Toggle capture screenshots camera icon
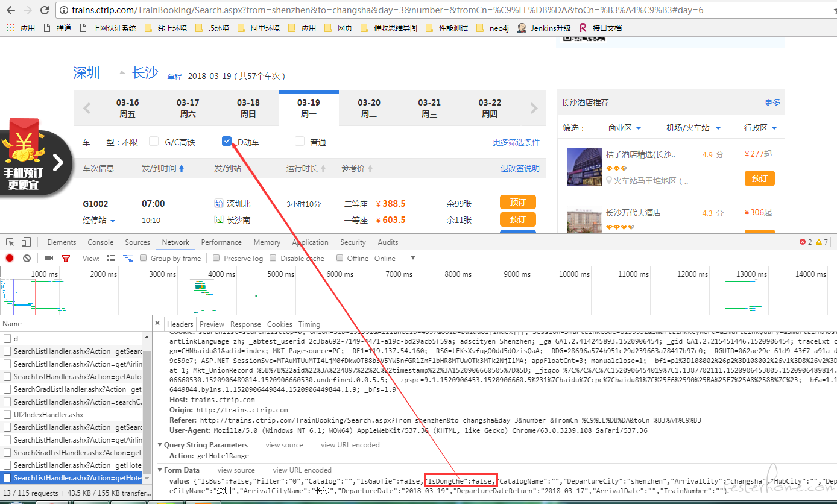 (x=49, y=258)
